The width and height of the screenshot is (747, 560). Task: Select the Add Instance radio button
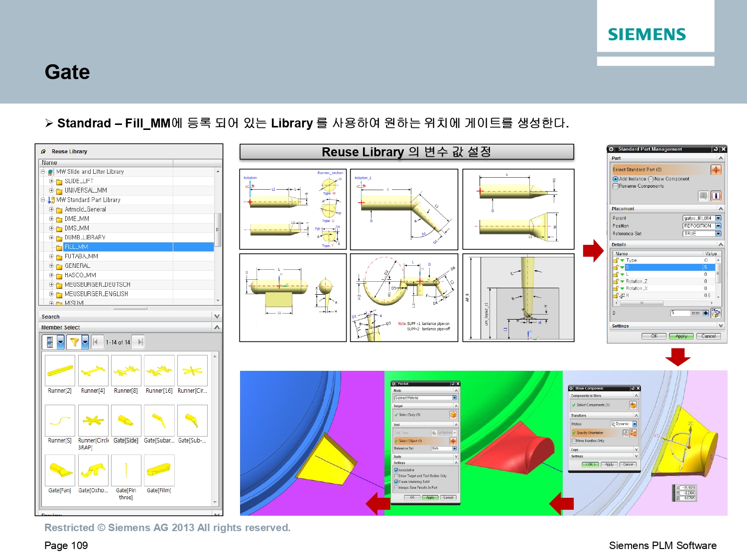point(616,179)
